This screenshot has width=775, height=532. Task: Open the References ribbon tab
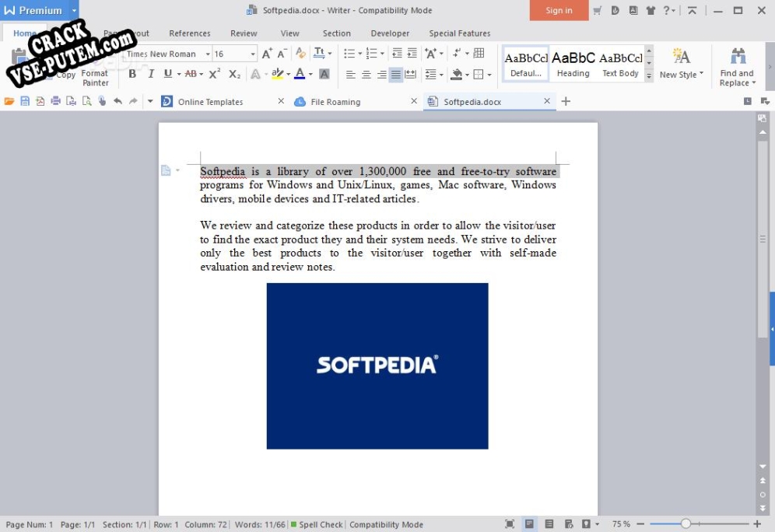189,33
